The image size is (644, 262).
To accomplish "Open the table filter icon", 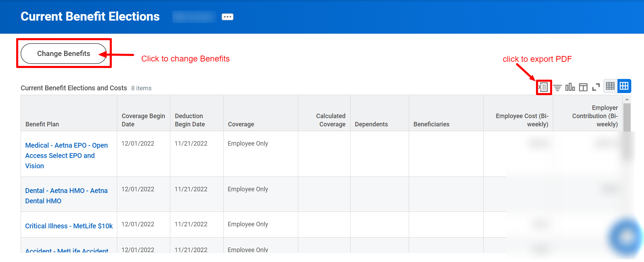I will (x=558, y=88).
